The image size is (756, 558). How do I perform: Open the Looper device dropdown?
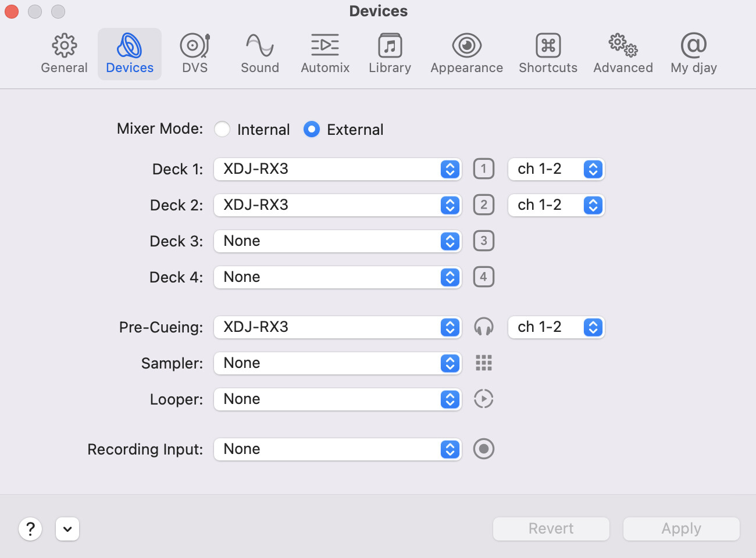[338, 399]
